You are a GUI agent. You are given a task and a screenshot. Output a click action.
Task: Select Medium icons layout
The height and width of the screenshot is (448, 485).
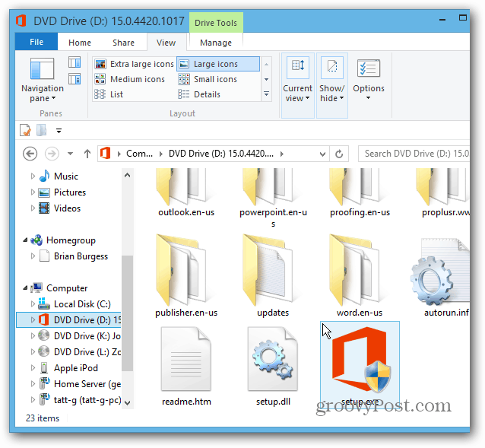click(130, 79)
